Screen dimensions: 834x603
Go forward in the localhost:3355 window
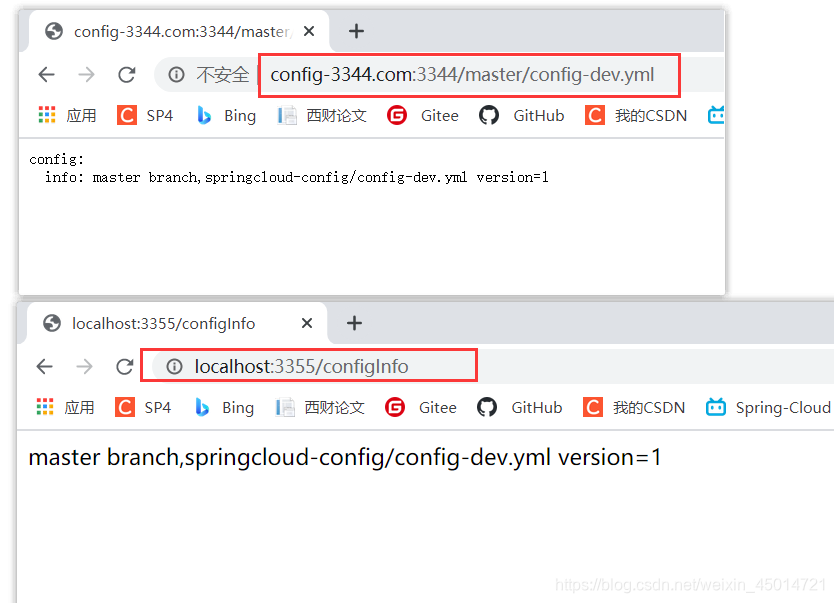click(84, 366)
